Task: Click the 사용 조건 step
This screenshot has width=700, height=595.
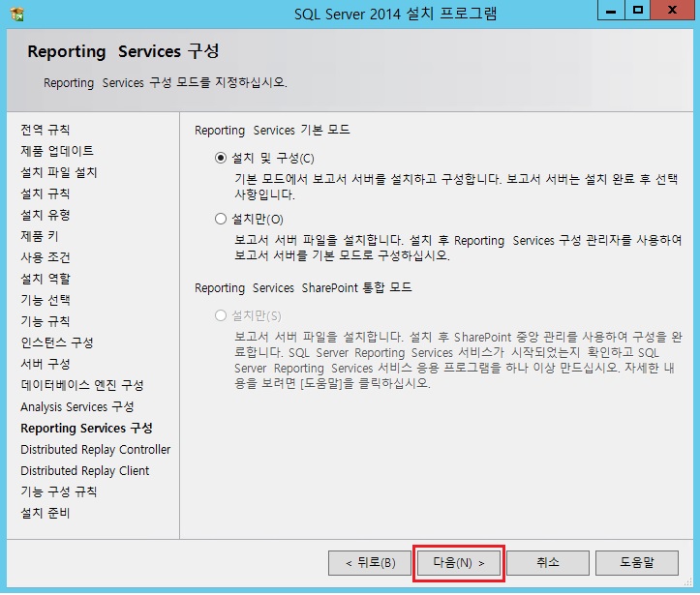Action: tap(46, 257)
